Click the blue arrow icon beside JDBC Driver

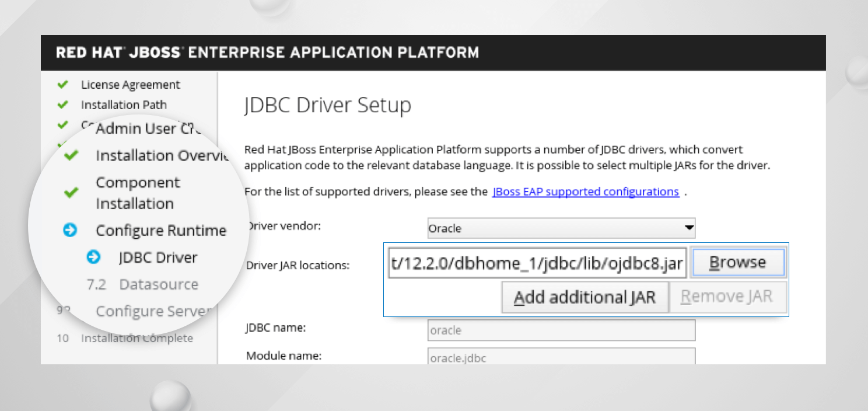93,257
